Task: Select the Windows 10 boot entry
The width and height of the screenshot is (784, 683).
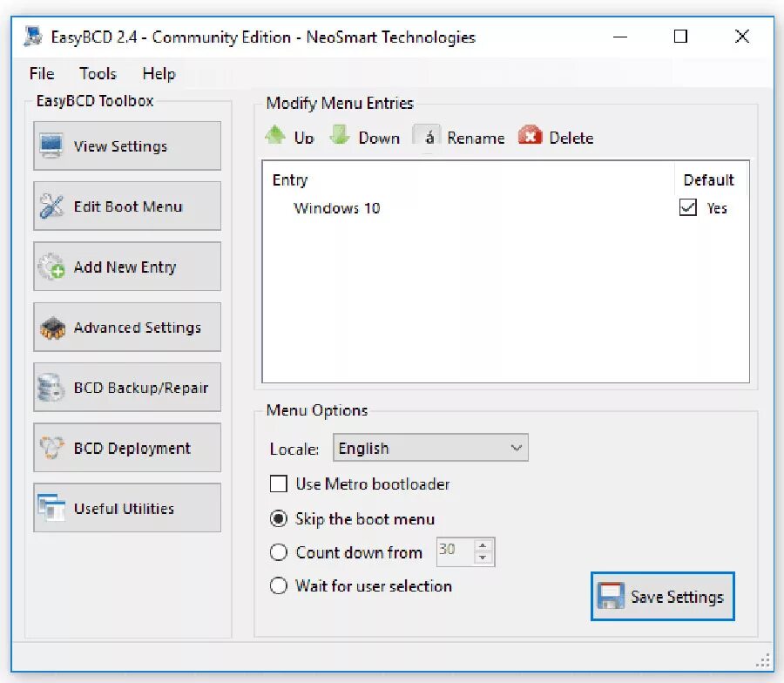Action: [x=337, y=208]
